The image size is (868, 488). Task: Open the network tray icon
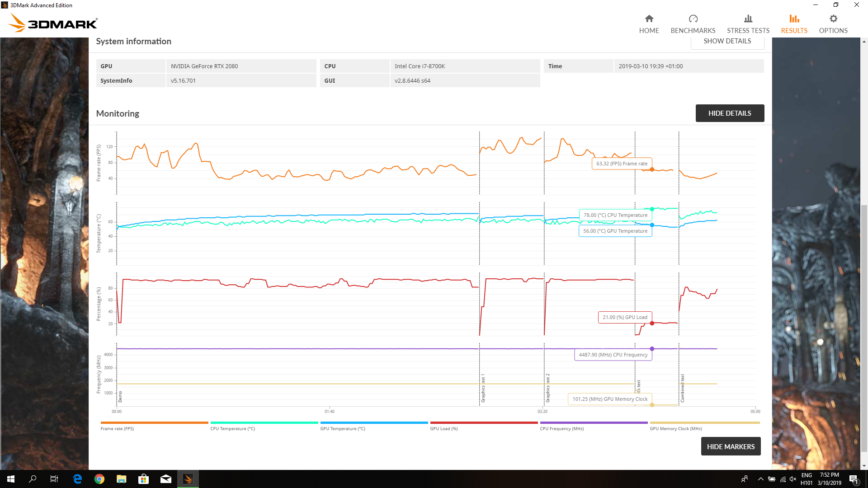(x=783, y=479)
